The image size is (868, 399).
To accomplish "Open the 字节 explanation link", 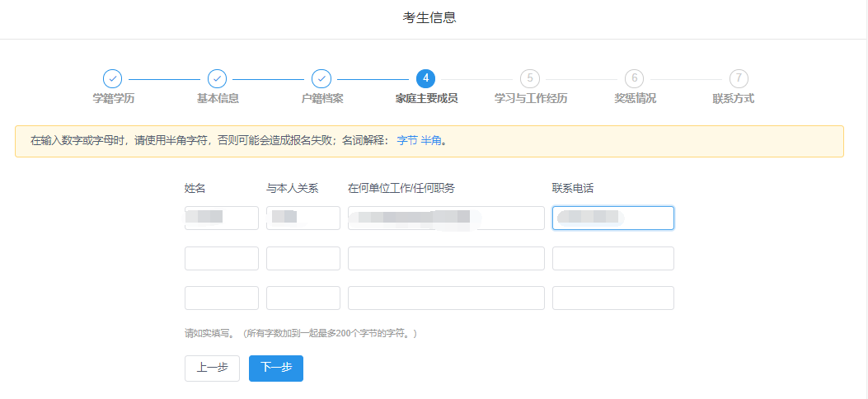I will pos(407,141).
